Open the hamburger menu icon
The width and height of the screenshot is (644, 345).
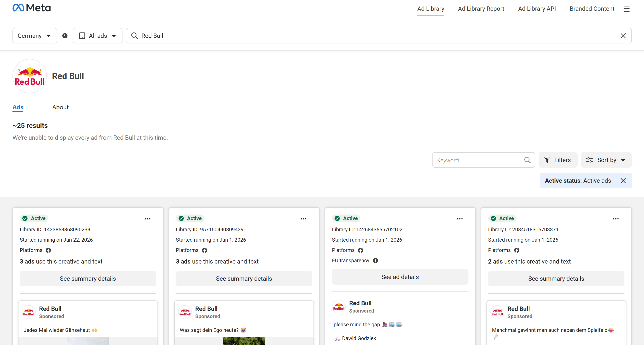pos(626,9)
